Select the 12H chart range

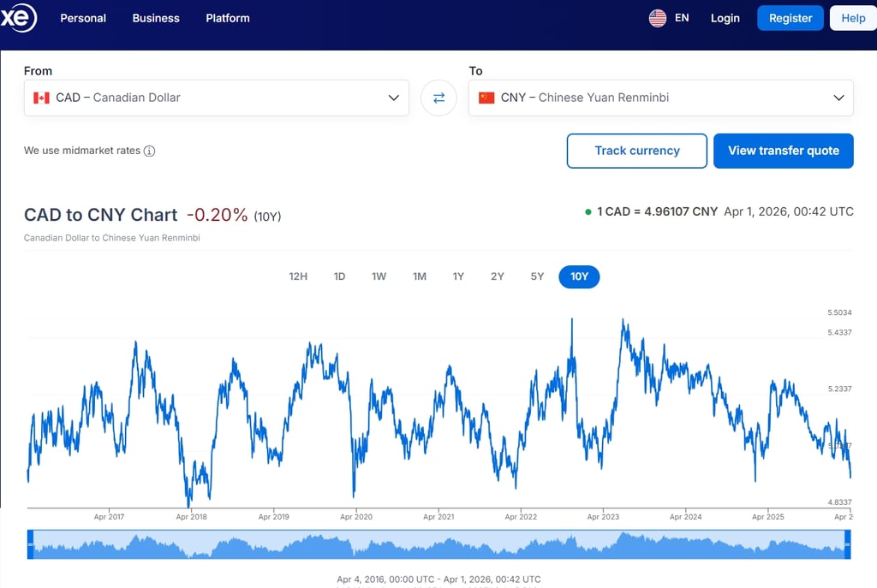(298, 276)
